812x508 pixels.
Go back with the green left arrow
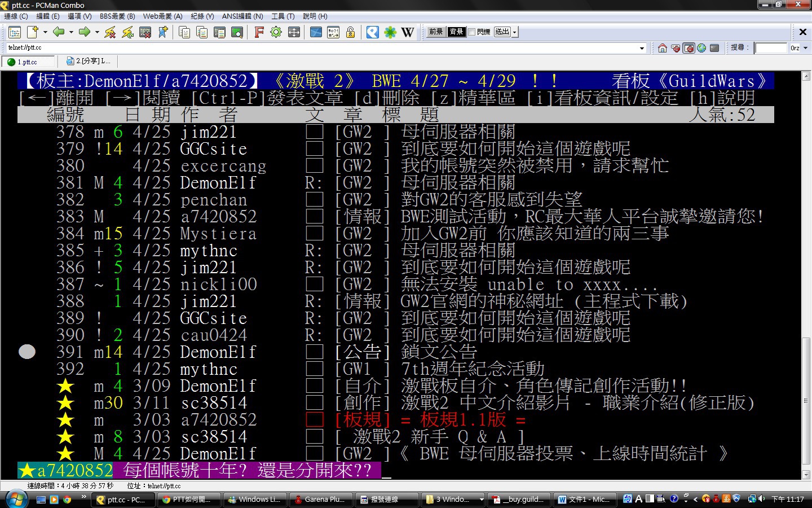point(58,32)
